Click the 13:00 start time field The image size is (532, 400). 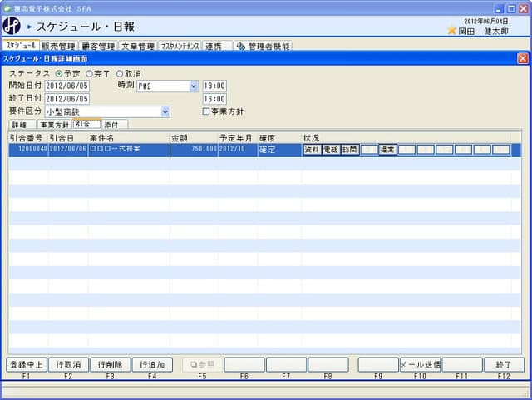coord(214,86)
